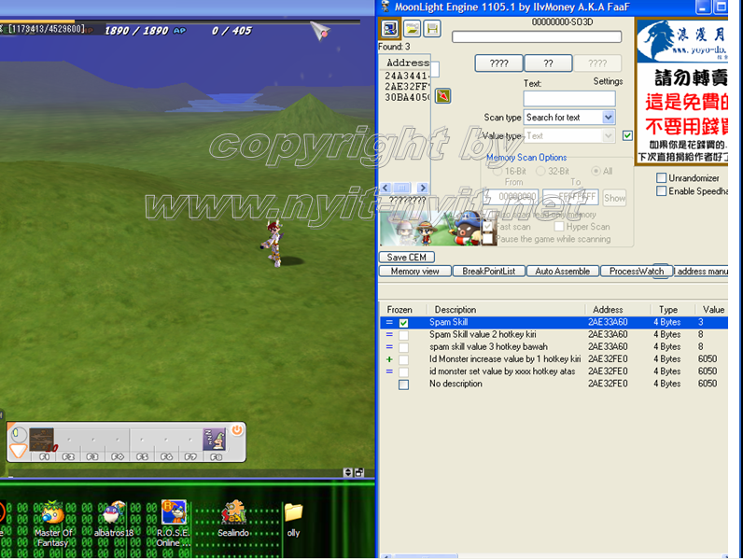This screenshot has height=560, width=743.
Task: Open Memory view
Action: click(x=414, y=271)
